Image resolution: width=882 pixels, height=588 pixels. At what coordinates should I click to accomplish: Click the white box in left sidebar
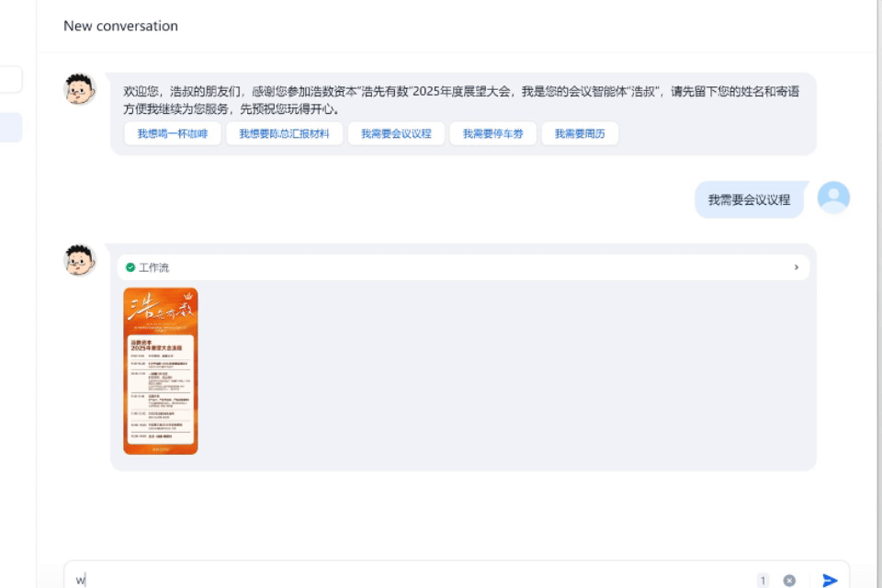pyautogui.click(x=11, y=80)
